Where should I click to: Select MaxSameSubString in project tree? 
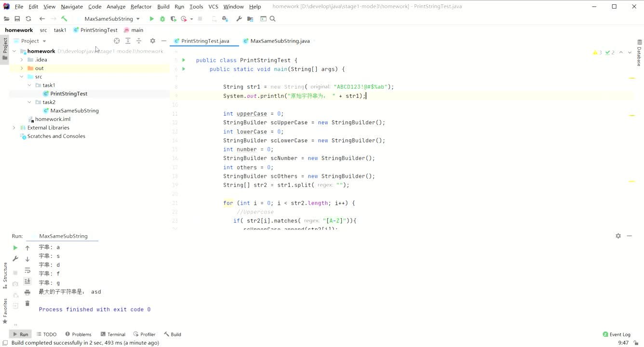pos(74,110)
